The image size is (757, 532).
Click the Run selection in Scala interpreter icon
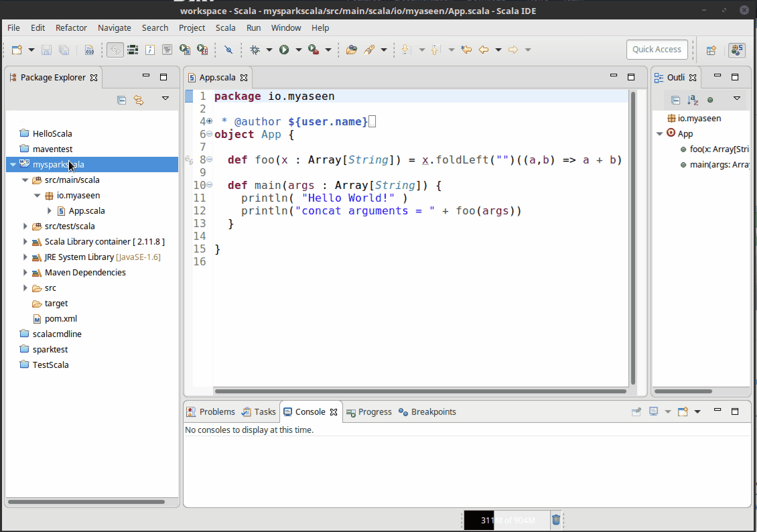184,50
